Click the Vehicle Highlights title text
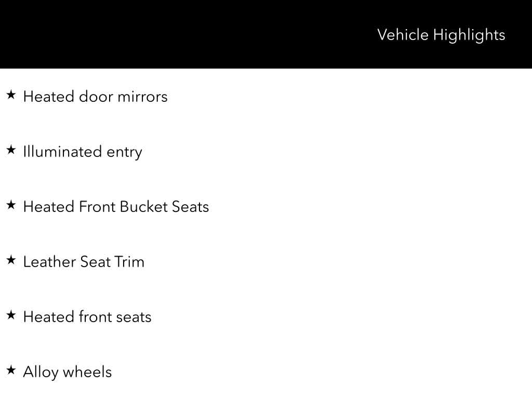 coord(441,35)
